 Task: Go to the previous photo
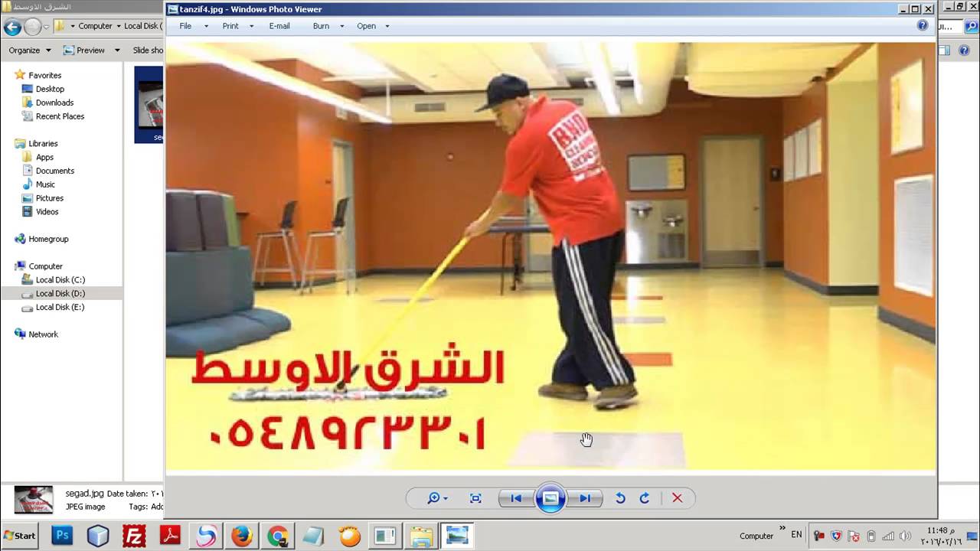point(516,498)
